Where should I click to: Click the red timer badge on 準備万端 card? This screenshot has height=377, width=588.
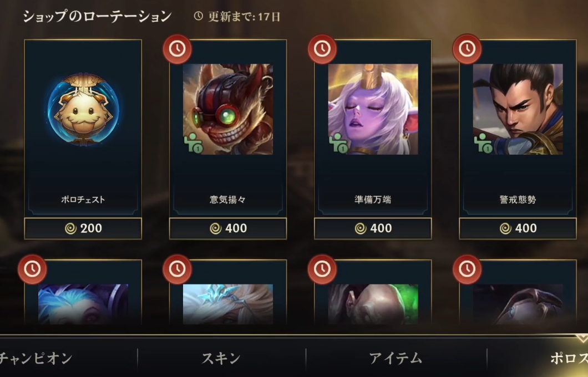point(322,49)
